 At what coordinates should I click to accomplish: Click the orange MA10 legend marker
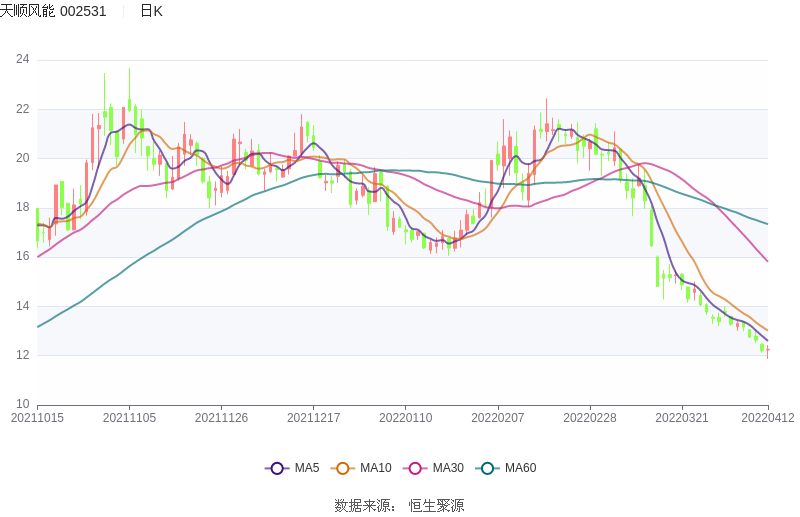[343, 468]
